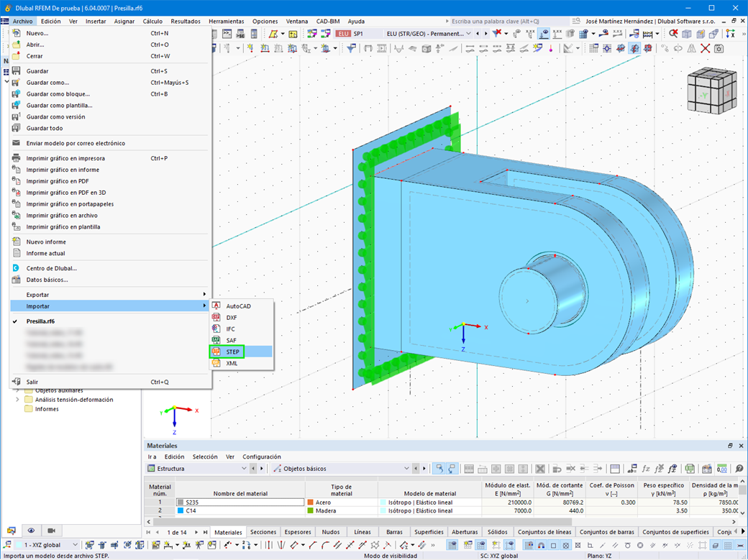Screen dimensions: 748x560
Task: Open the Selección menu of Materiales table
Action: pos(205,456)
